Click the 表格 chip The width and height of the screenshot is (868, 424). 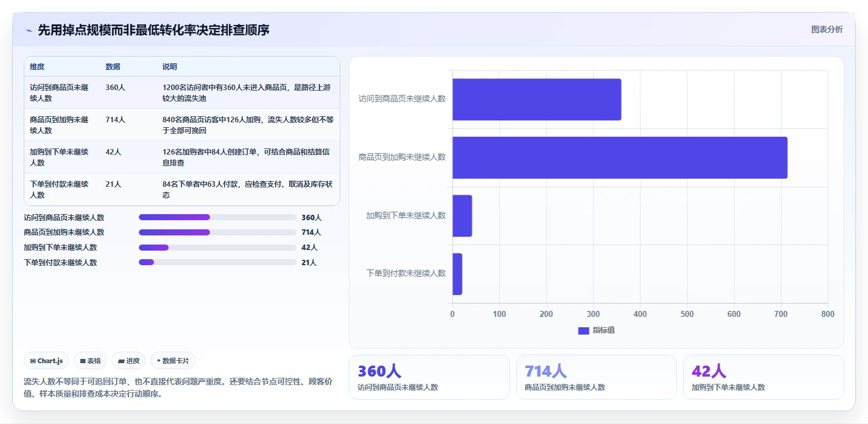click(x=90, y=361)
